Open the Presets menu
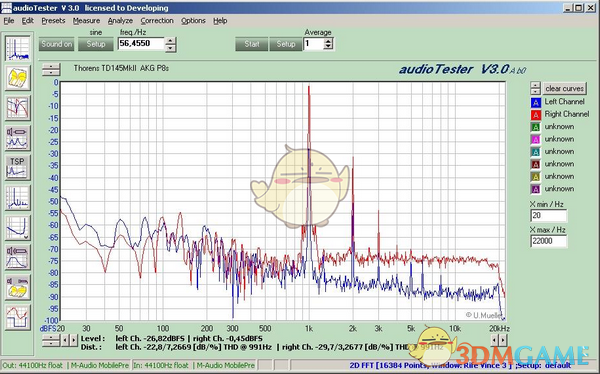 53,21
